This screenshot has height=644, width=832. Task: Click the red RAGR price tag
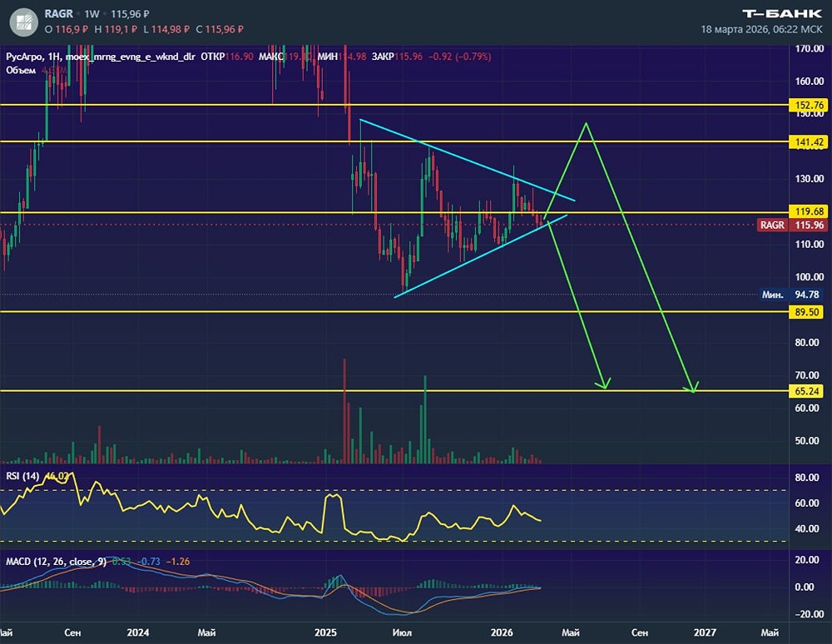tap(773, 225)
